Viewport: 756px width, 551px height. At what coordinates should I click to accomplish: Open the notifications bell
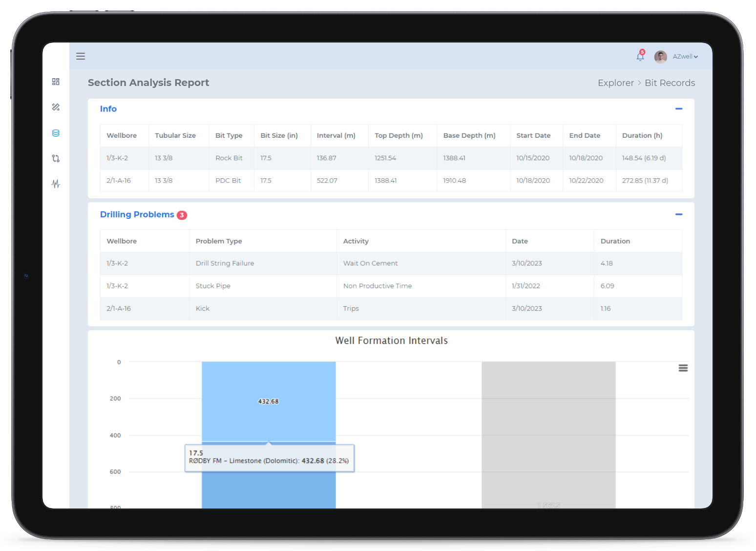coord(640,57)
